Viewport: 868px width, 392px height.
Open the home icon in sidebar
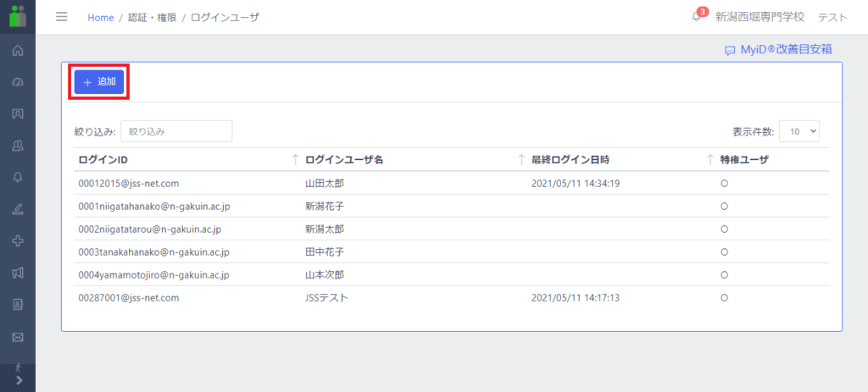tap(18, 51)
